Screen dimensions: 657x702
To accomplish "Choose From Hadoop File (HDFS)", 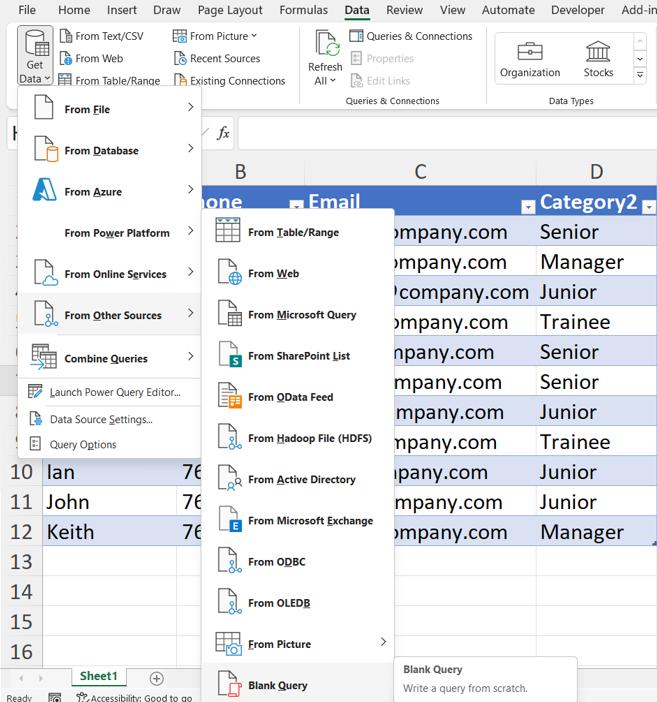I will 297,438.
